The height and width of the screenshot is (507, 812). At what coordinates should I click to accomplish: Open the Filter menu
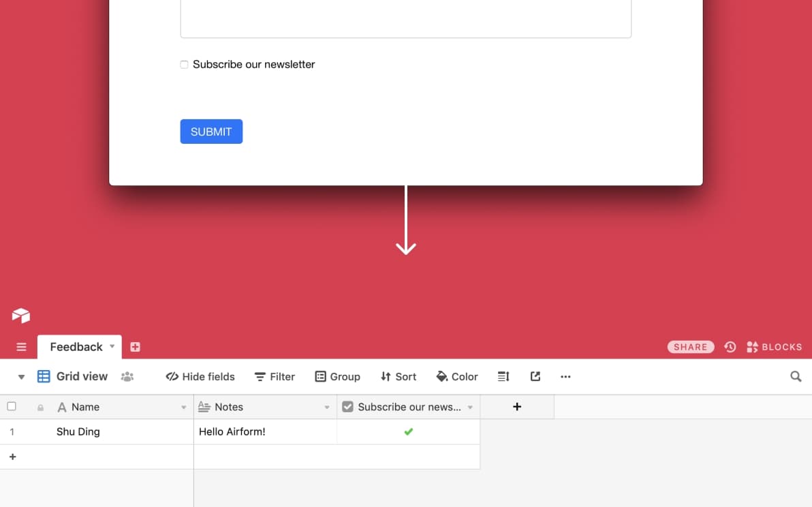[x=275, y=377]
